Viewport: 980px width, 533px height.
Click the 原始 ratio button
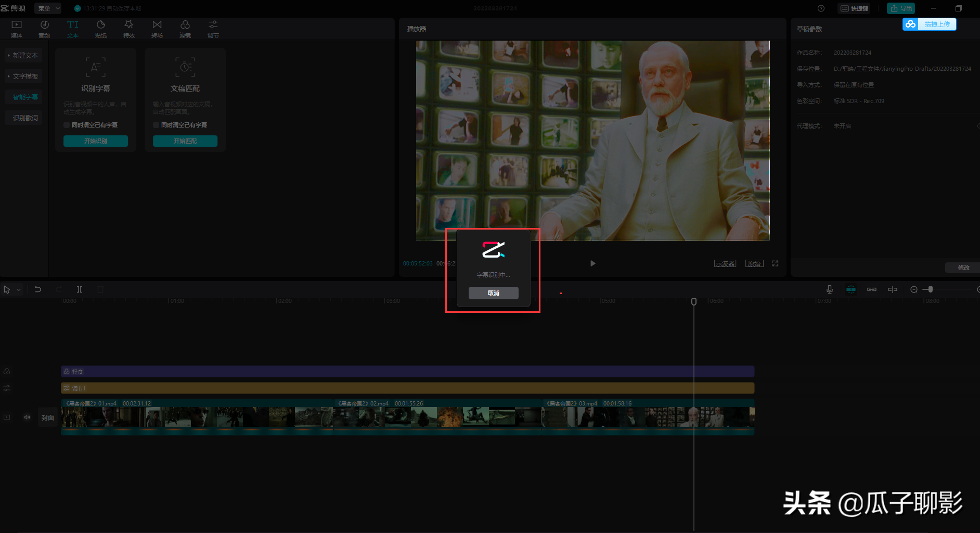pos(754,263)
